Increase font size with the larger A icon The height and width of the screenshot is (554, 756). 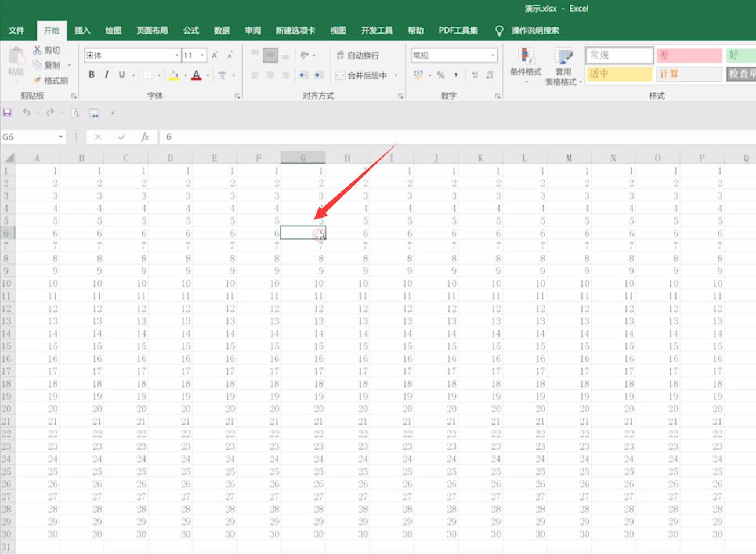pos(215,55)
